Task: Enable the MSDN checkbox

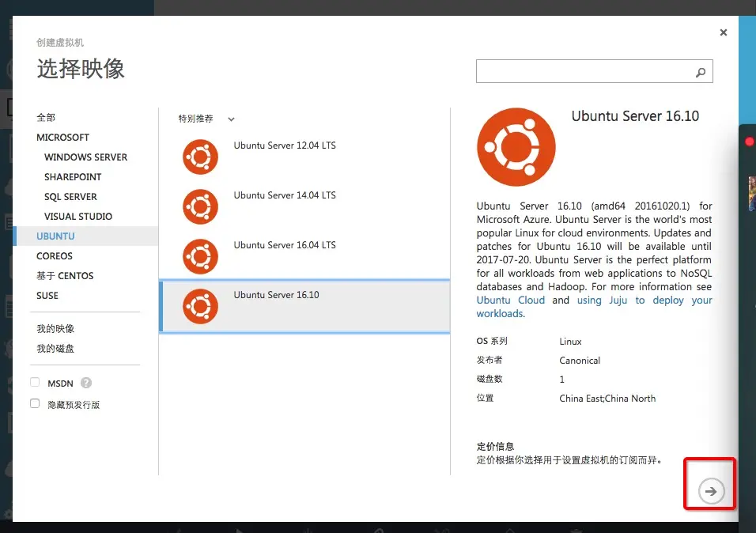Action: 35,383
